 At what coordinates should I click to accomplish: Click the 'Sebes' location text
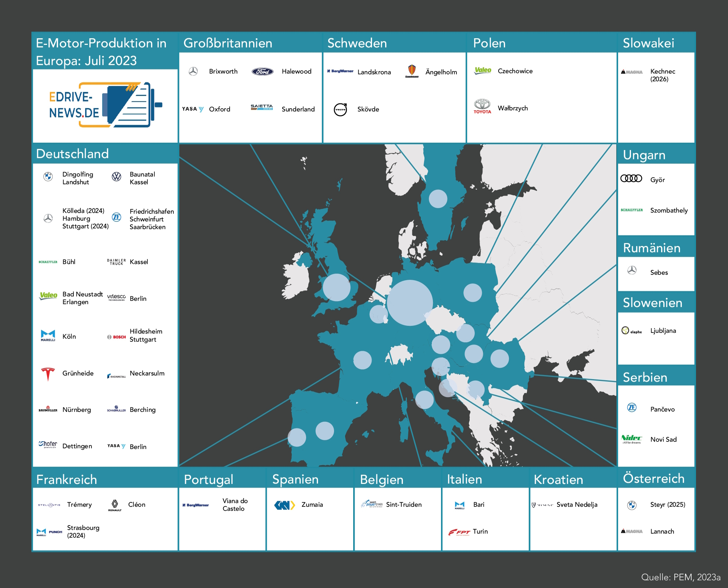coord(659,272)
